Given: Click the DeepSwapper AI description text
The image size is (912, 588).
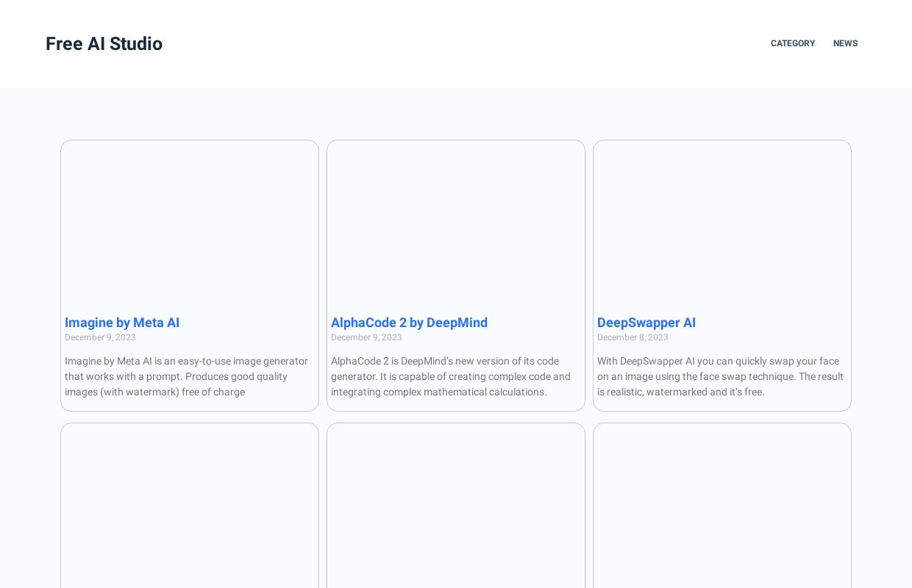Looking at the screenshot, I should click(720, 376).
